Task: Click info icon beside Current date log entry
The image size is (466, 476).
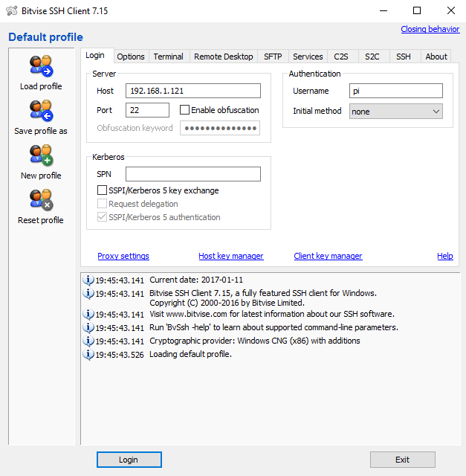Action: [x=88, y=280]
